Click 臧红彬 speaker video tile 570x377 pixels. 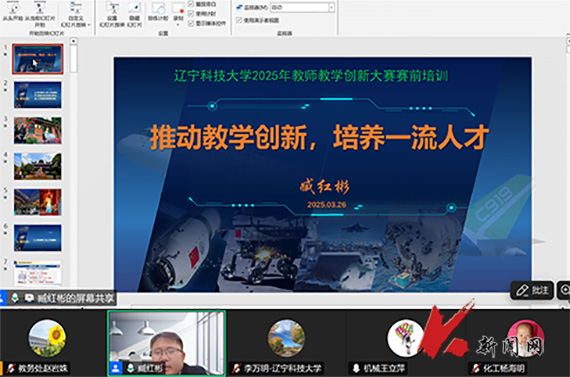[x=166, y=343]
